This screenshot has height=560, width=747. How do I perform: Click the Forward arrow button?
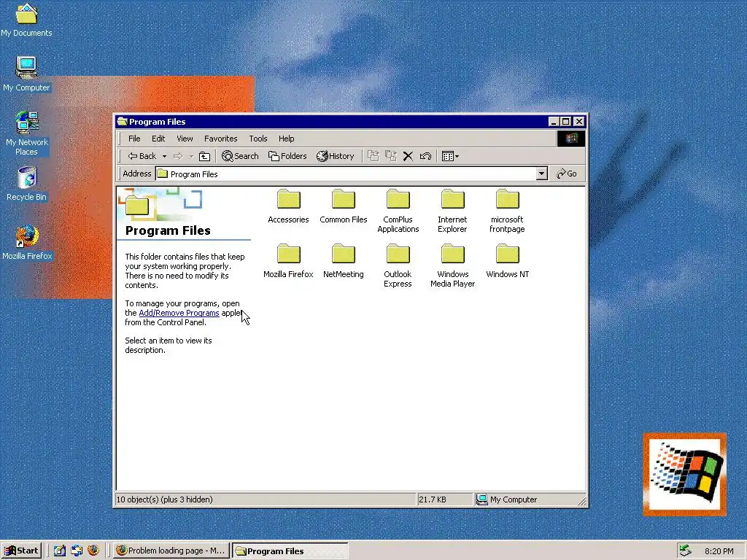point(178,156)
